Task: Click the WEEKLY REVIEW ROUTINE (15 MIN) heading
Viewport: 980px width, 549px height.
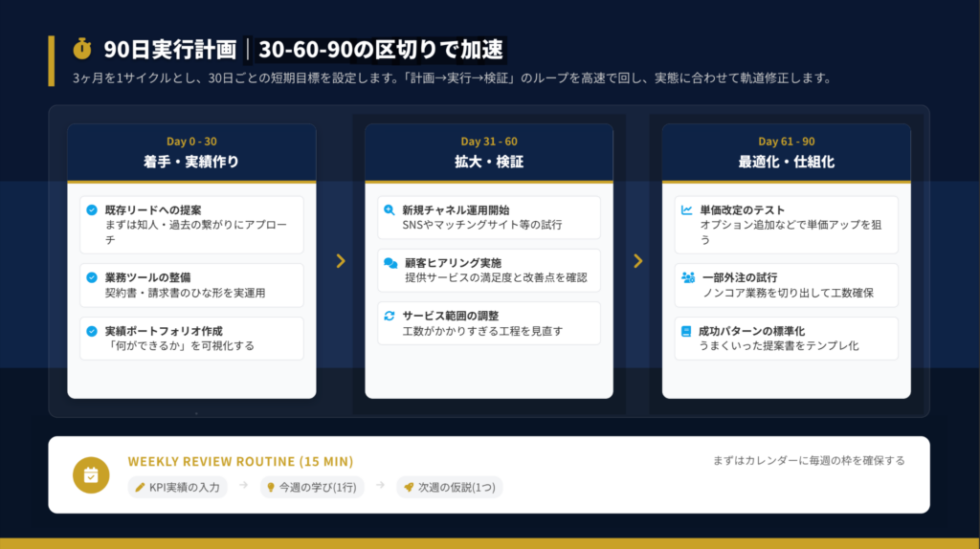Action: pos(240,461)
